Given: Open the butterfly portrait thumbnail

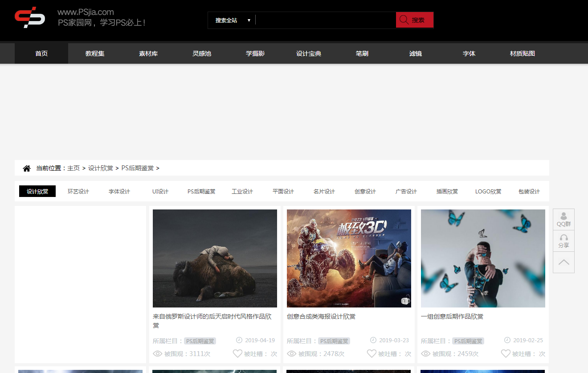Looking at the screenshot, I should (x=483, y=258).
